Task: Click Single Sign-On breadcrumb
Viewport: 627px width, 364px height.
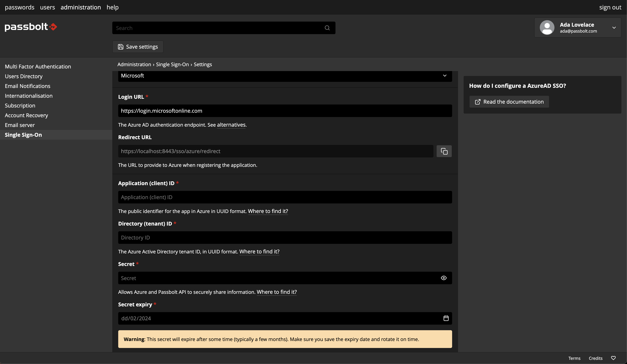Action: [172, 64]
